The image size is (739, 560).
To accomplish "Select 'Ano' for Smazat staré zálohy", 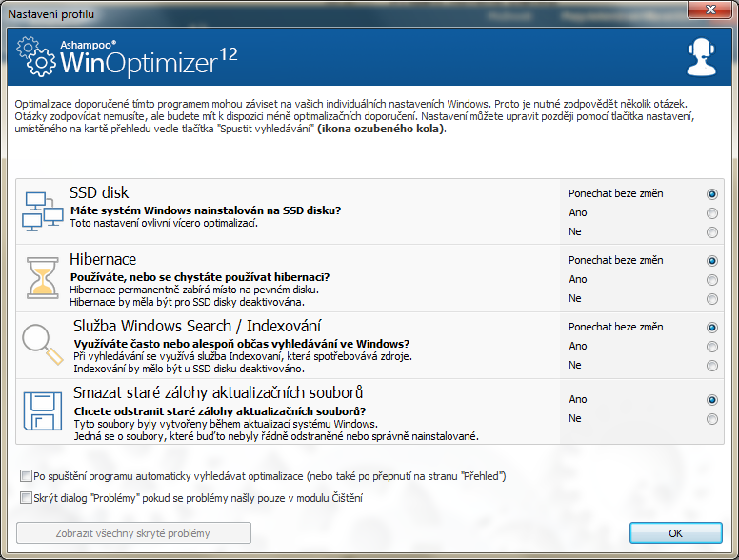I will tap(711, 400).
